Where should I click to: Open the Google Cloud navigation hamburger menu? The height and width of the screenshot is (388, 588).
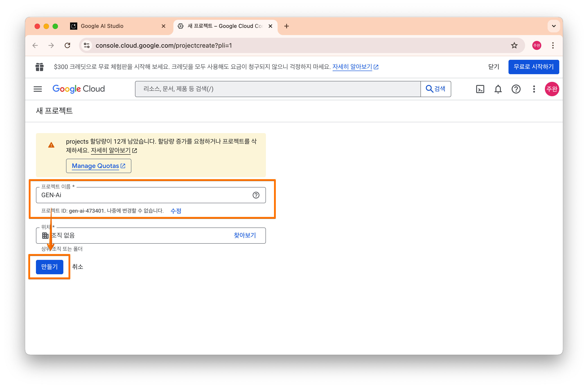pyautogui.click(x=38, y=89)
